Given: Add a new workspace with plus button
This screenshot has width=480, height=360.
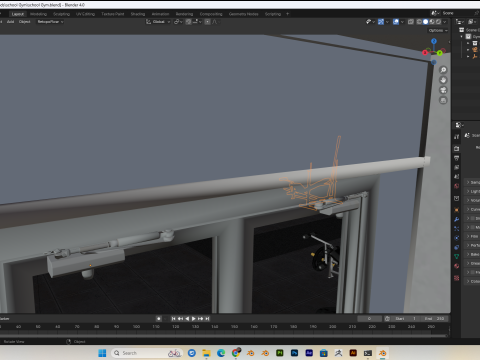Looking at the screenshot, I should [x=287, y=14].
